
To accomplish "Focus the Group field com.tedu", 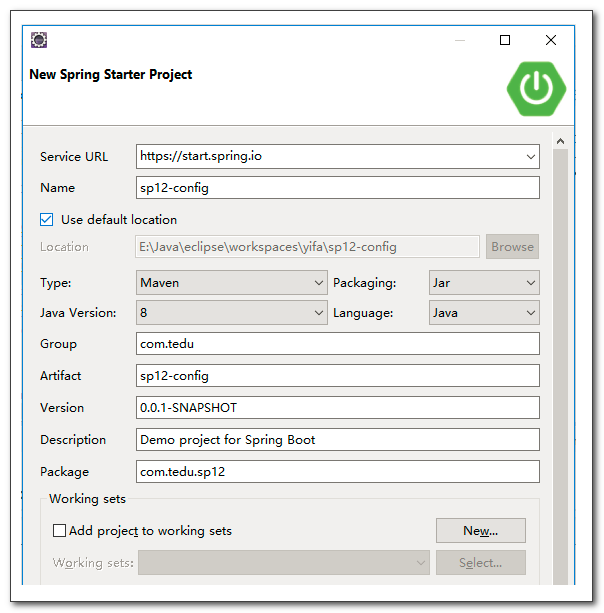I will point(338,344).
